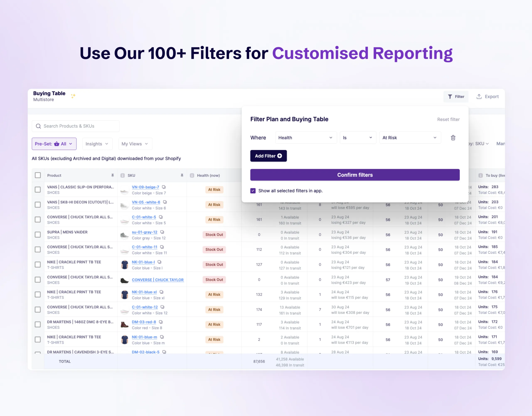Screen dimensions: 532x416
Task: Open the CONVERSE | CHUCK TAYLOR SKU link
Action: point(158,280)
